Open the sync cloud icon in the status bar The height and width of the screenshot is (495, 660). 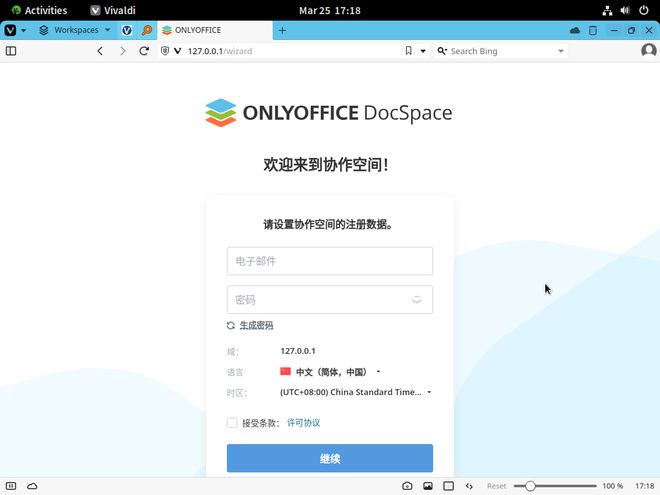[x=32, y=486]
